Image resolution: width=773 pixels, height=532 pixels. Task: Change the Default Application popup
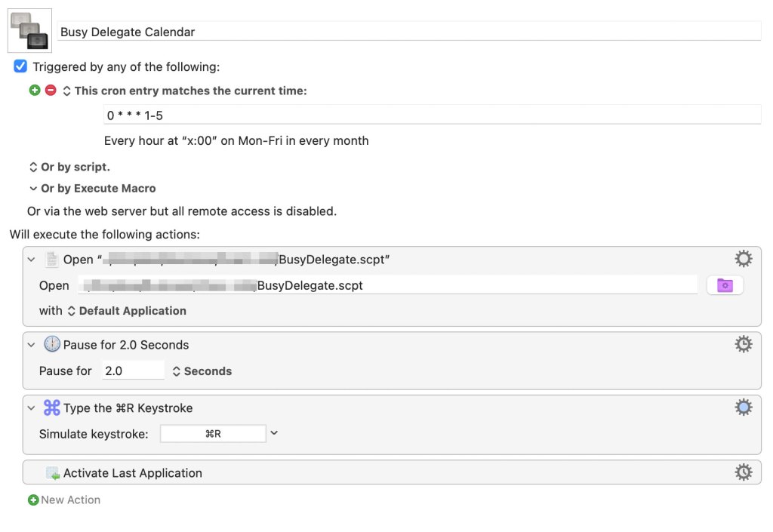coord(126,311)
